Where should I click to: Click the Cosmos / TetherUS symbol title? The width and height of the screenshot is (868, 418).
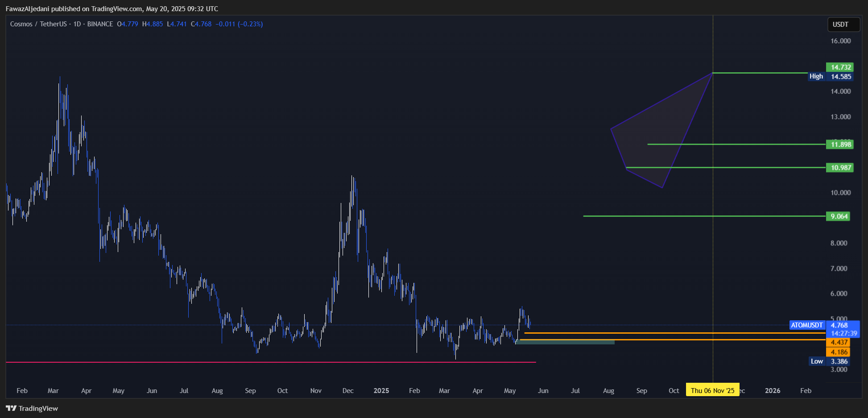[x=38, y=24]
